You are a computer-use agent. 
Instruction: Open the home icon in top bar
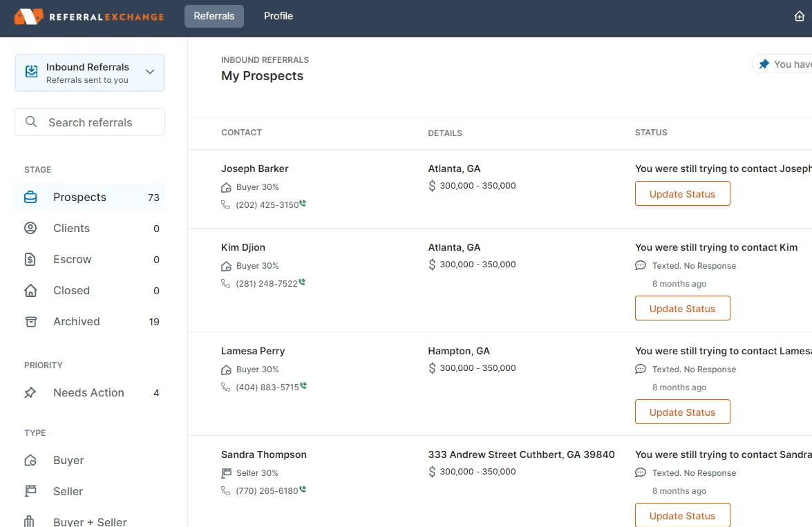pos(799,17)
